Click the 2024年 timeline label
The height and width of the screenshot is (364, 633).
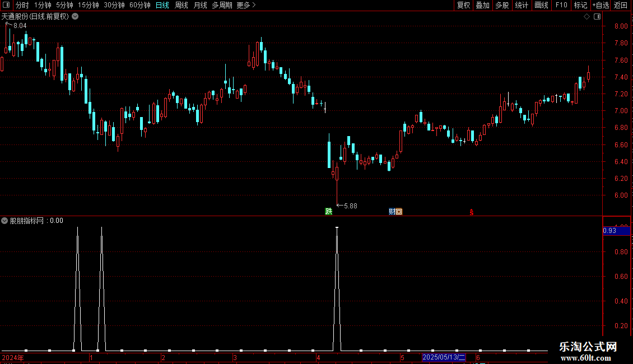click(x=13, y=357)
